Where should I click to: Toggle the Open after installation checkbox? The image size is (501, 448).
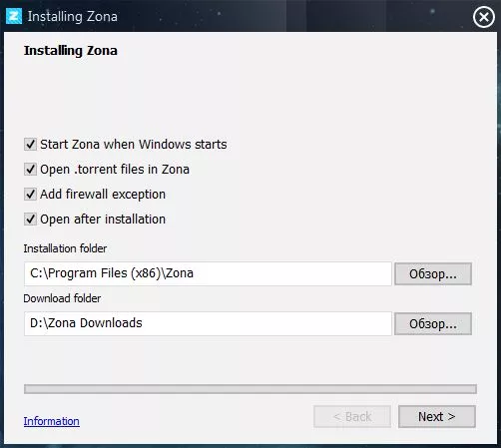[x=30, y=220]
